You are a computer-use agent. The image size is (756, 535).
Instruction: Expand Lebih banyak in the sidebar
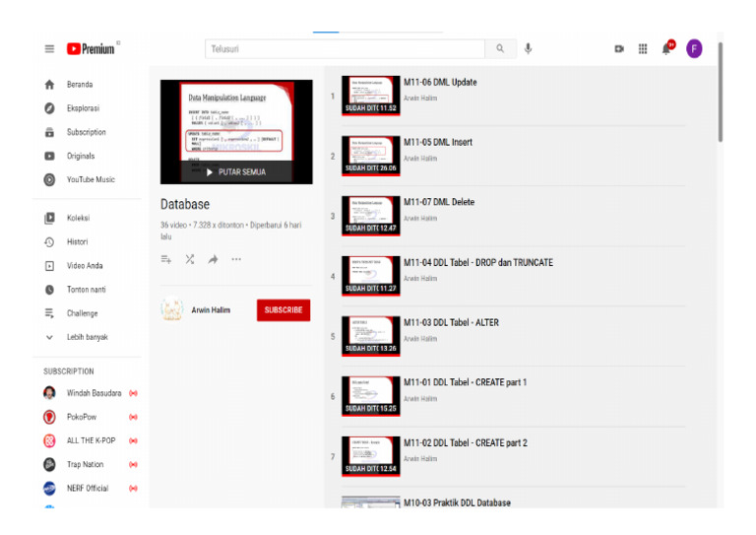pos(87,337)
